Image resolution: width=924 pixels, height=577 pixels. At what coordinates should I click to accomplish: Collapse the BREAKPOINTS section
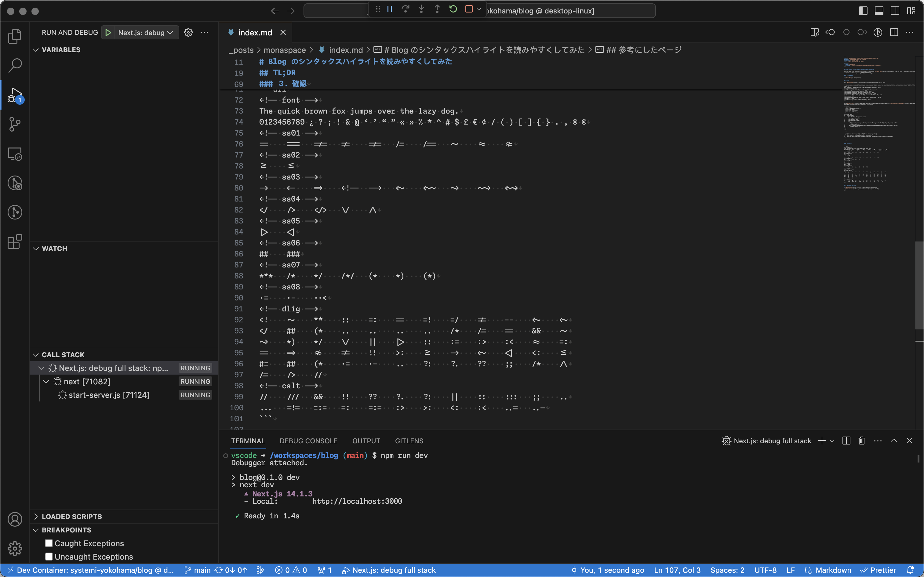point(36,530)
